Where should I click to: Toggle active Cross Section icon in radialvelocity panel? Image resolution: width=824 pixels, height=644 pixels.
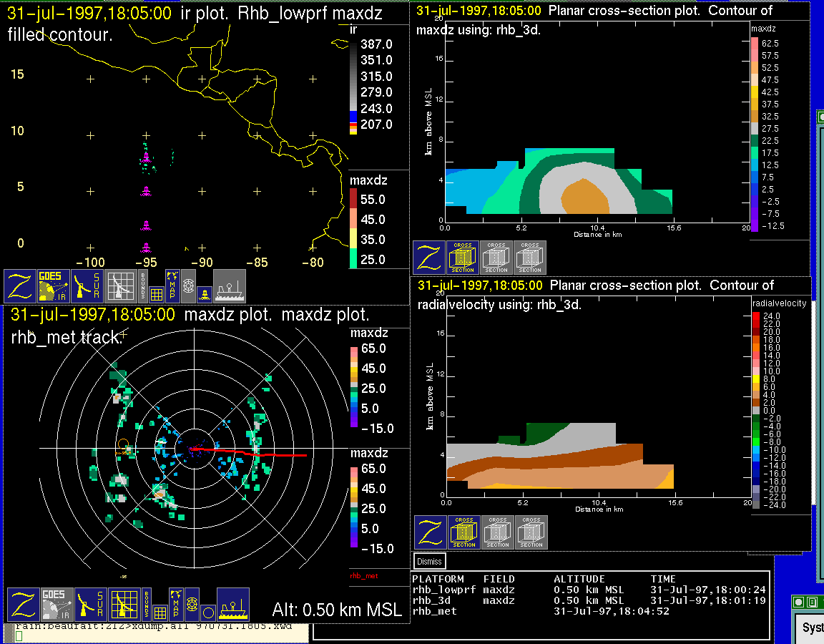click(x=463, y=532)
